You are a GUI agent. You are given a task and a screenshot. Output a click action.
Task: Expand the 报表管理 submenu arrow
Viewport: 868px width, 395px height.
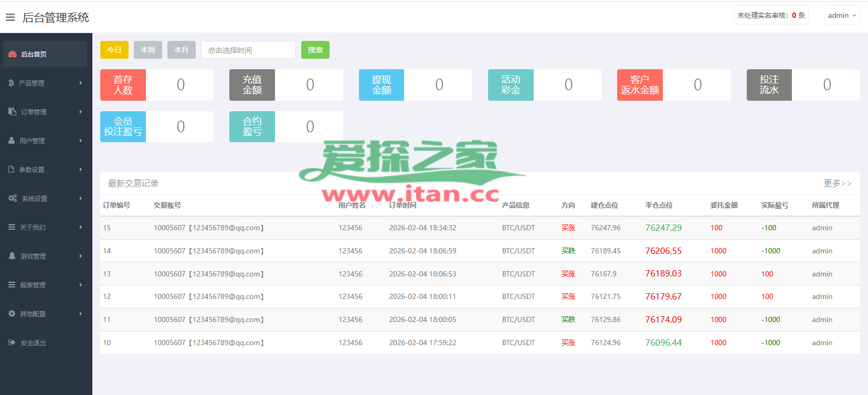[x=81, y=285]
